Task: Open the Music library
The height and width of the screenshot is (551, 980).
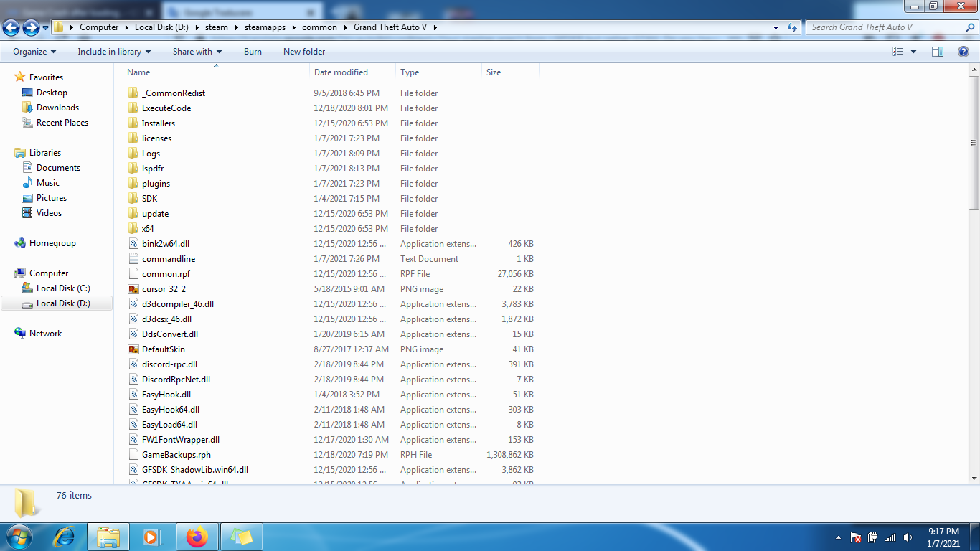Action: [48, 183]
